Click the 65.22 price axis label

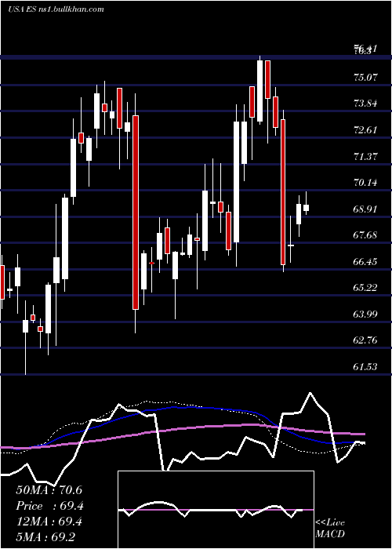pos(366,288)
